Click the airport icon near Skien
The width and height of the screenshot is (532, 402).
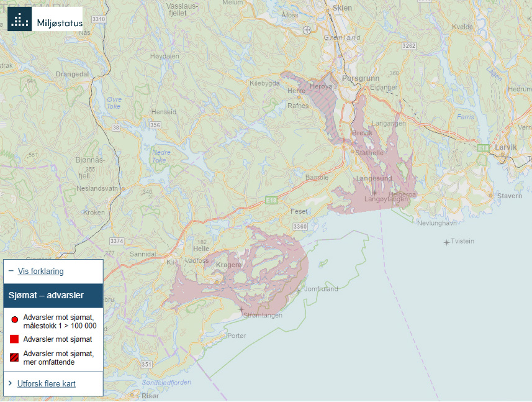307,30
